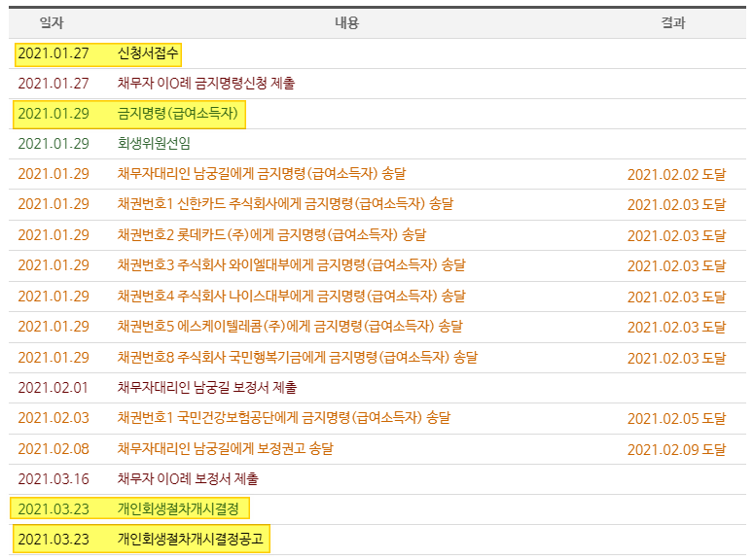Click 금지명령(급여소득자) entry dated 2021.01.29
This screenshot has height=560, width=753.
click(178, 113)
